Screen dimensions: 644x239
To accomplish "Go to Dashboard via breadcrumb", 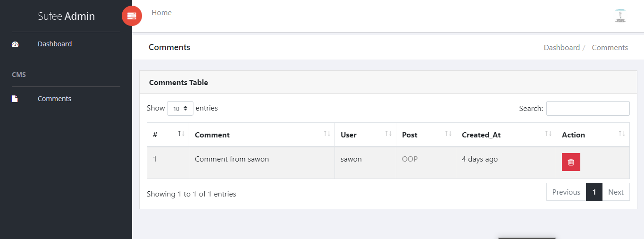I will pos(561,48).
